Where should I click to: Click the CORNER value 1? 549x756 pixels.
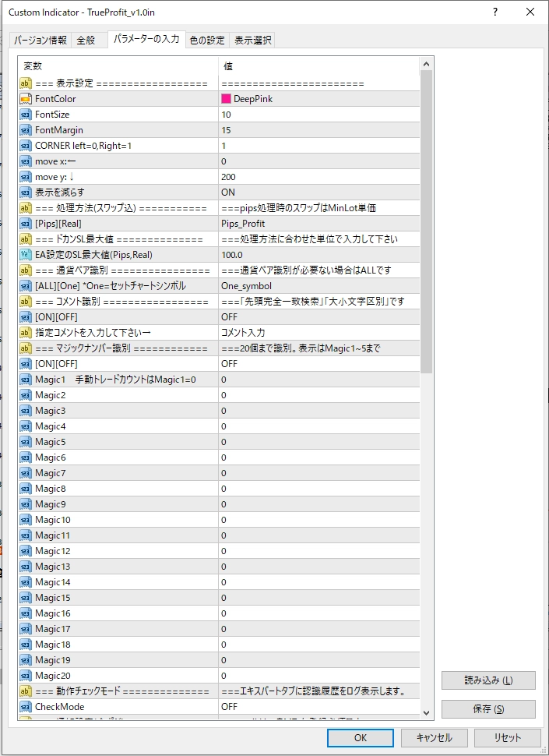pos(318,146)
